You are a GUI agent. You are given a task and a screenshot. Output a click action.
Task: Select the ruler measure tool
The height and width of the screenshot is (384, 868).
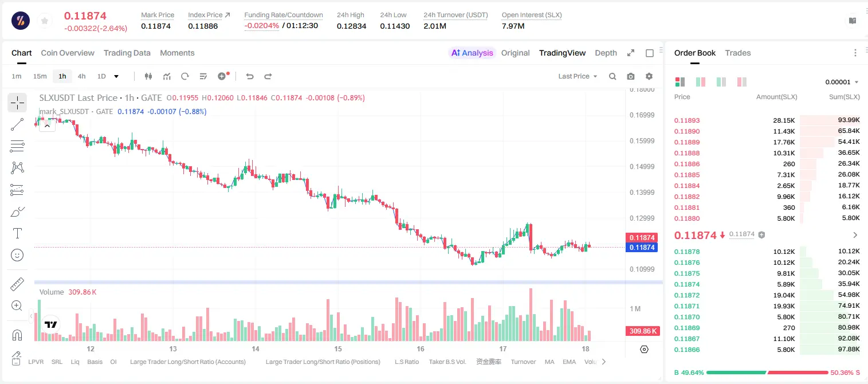coord(17,284)
